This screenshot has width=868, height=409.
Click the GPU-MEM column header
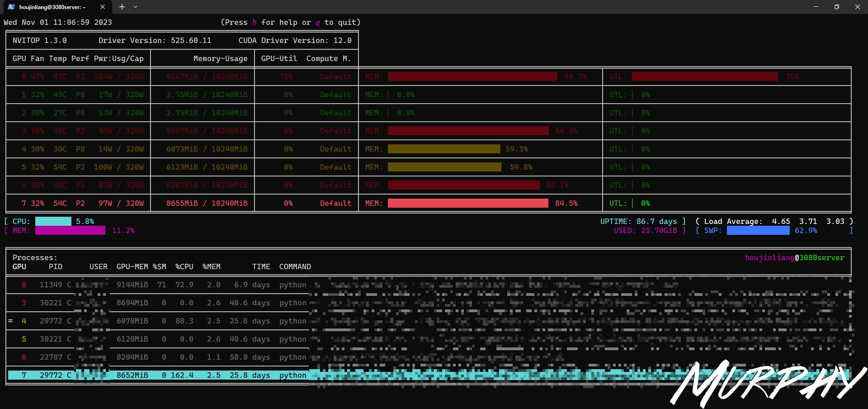132,266
